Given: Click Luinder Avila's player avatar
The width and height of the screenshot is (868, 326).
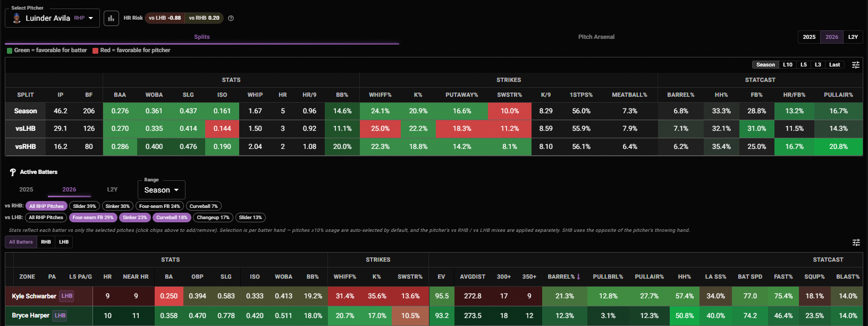Looking at the screenshot, I should [16, 18].
